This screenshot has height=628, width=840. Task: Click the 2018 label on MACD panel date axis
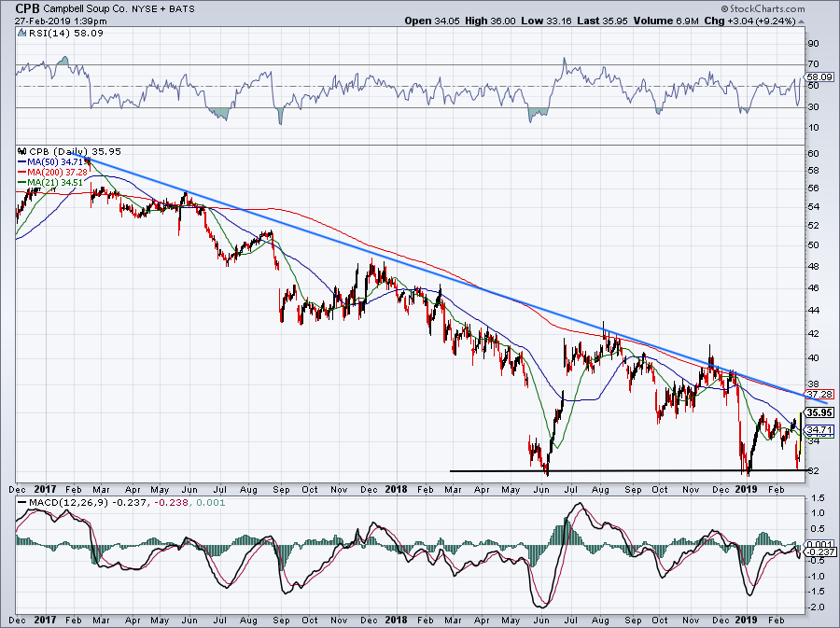pyautogui.click(x=396, y=620)
